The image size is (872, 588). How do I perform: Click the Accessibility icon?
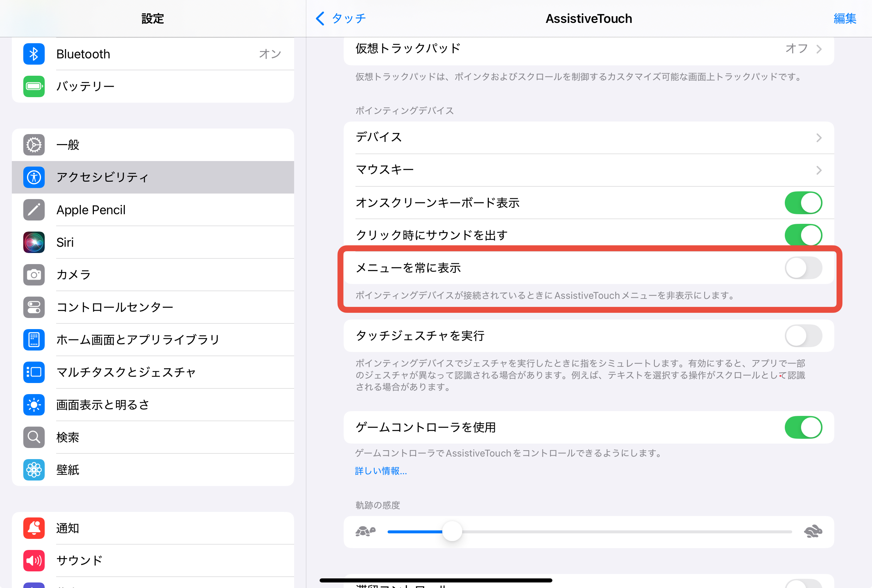click(34, 177)
